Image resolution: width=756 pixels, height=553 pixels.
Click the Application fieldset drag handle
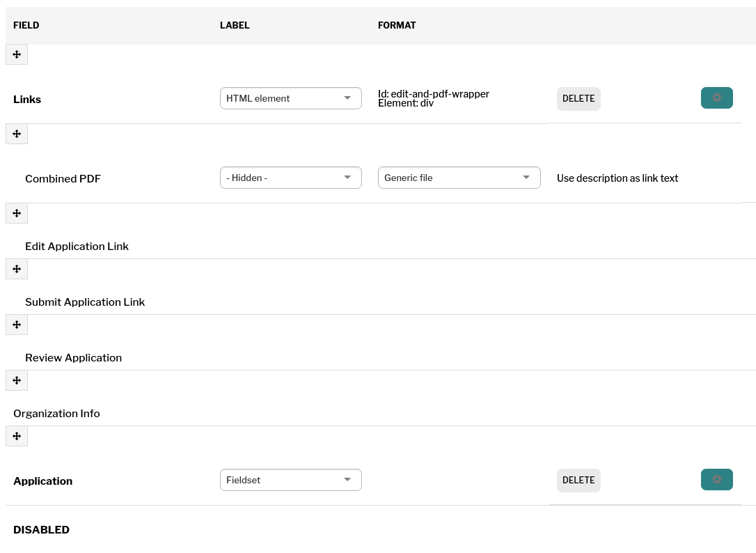pos(17,437)
